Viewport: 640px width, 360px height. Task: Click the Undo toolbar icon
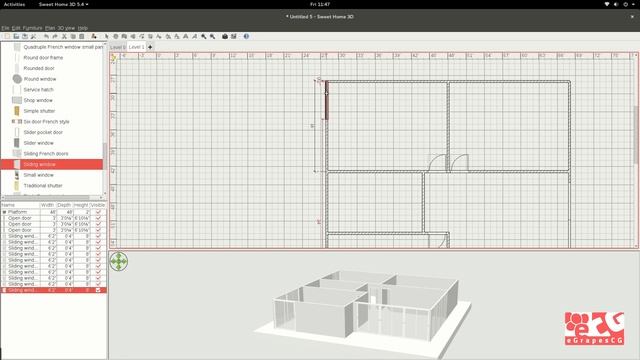[x=46, y=36]
